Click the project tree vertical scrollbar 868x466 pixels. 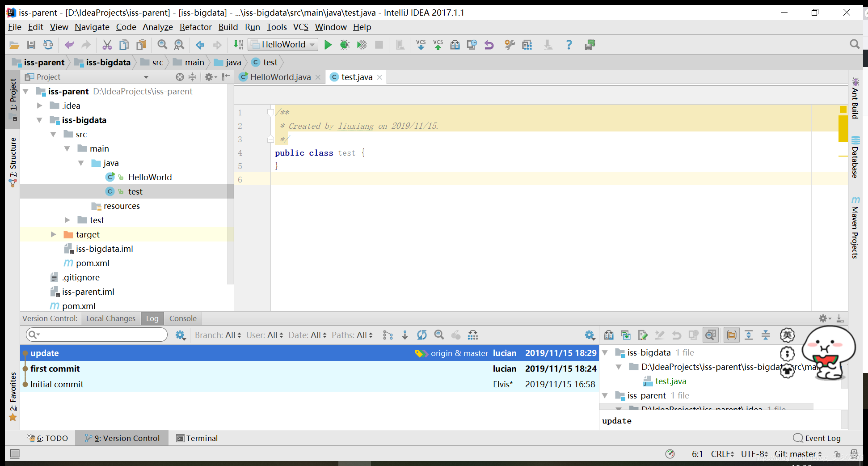click(x=230, y=183)
